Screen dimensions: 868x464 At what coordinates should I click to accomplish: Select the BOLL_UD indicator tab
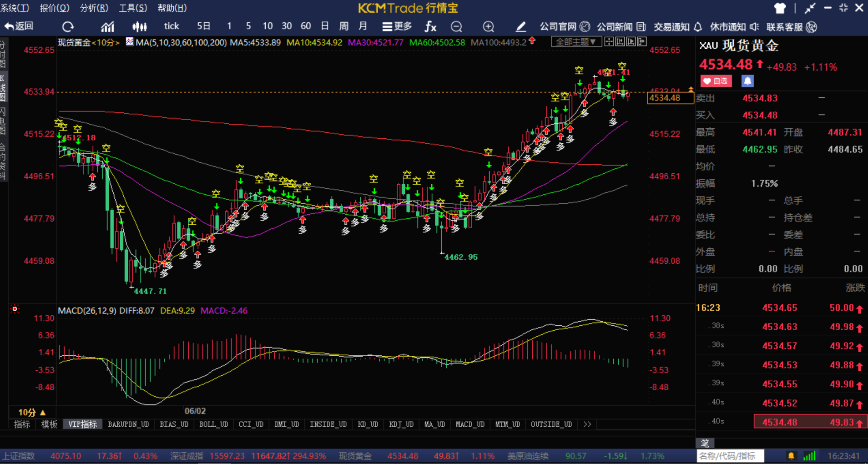tap(214, 424)
